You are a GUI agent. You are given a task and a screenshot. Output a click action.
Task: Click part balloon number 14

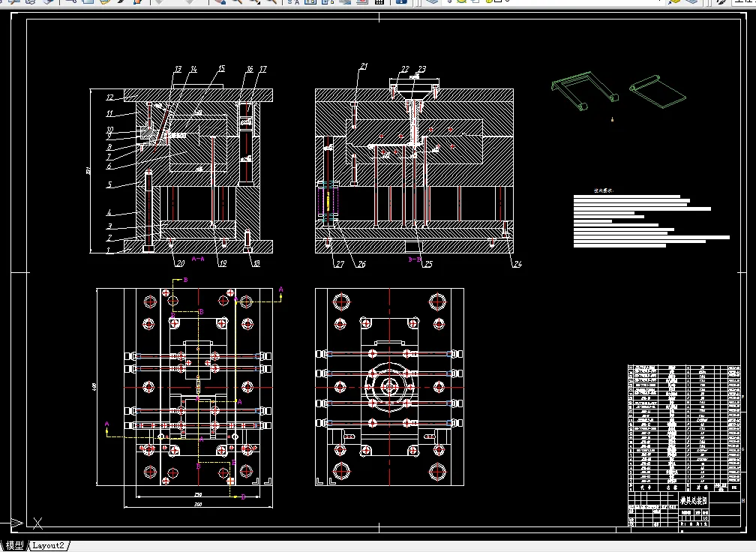click(193, 69)
